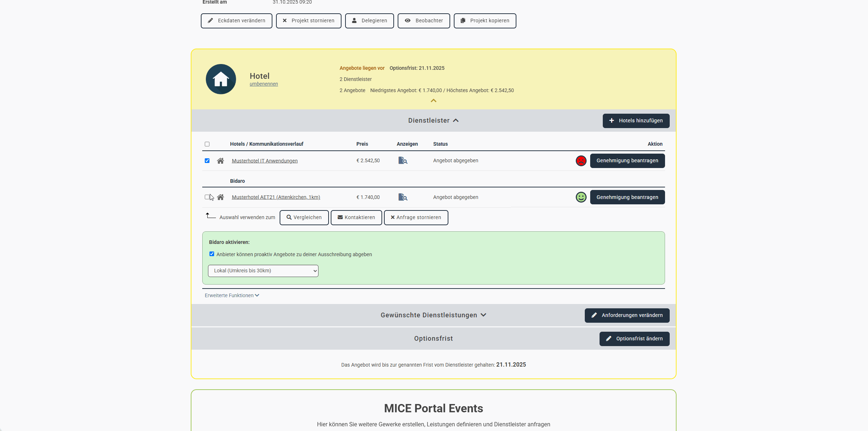Screen dimensions: 868x431
Task: Disable proactive Bidaro offers checkbox
Action: 212,254
